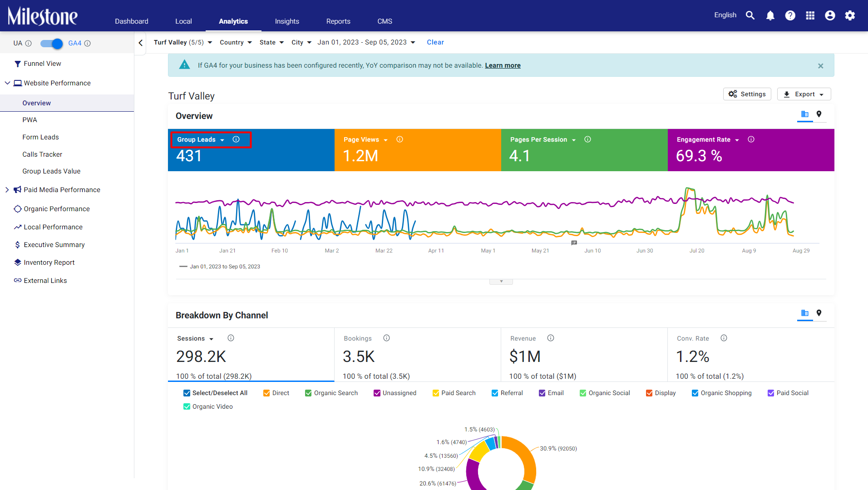Screen dimensions: 868x490
Task: Switch to the Insights tab
Action: tap(287, 21)
